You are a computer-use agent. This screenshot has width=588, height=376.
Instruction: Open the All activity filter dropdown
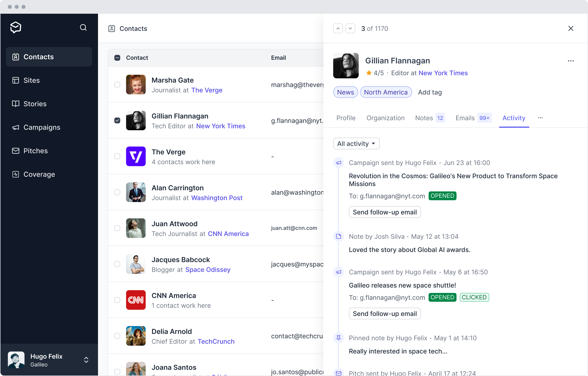tap(356, 143)
